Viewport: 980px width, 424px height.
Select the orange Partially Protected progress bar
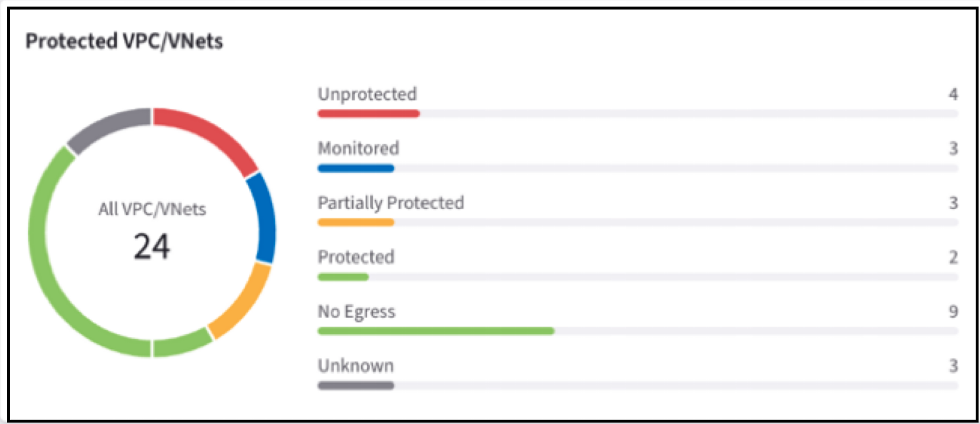(x=356, y=223)
